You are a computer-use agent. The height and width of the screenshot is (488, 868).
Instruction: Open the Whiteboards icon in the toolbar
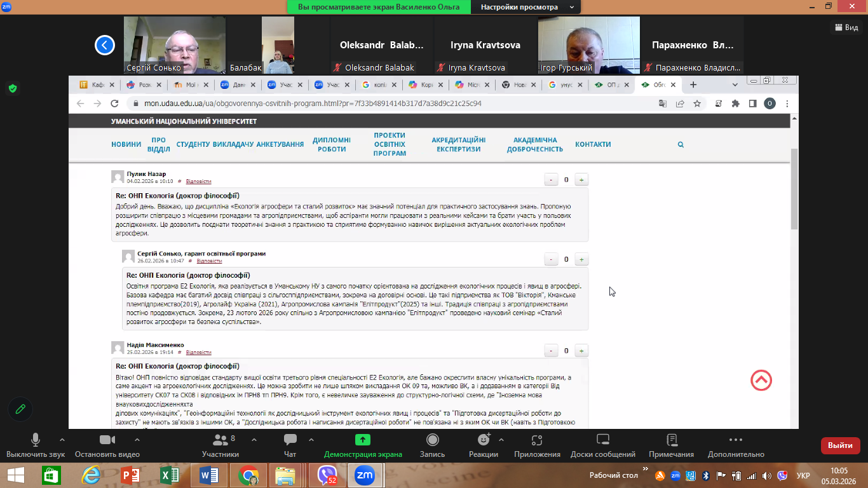[602, 440]
